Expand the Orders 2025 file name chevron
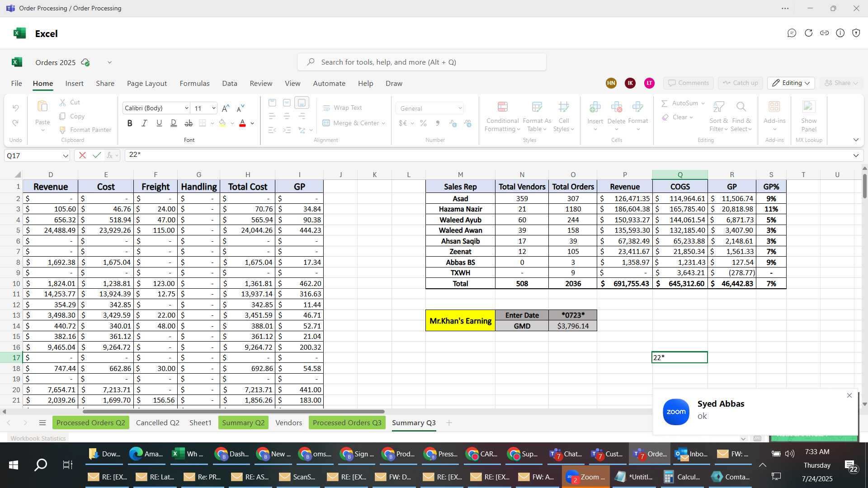Screen dimensions: 868x488 [109, 62]
